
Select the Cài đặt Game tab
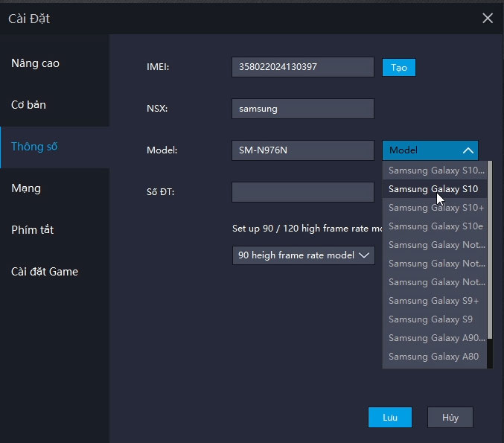[x=45, y=272]
